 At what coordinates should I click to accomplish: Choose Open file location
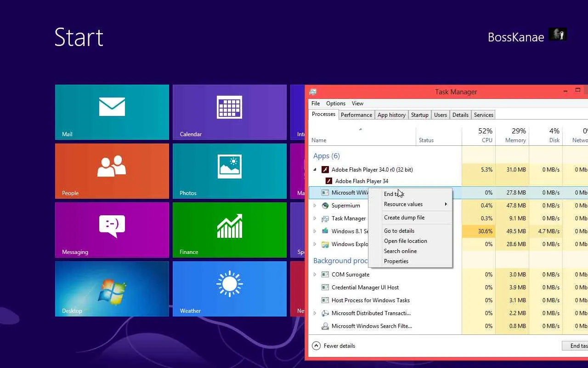[411, 241]
